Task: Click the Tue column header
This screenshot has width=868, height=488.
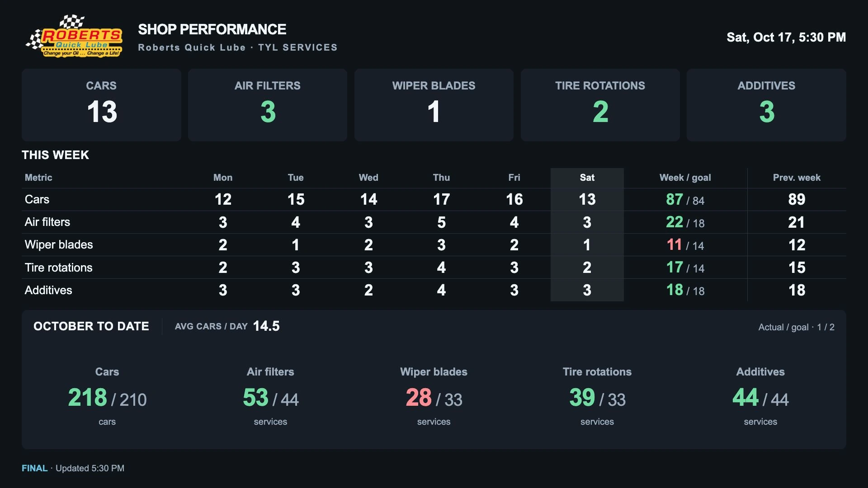Action: (296, 178)
